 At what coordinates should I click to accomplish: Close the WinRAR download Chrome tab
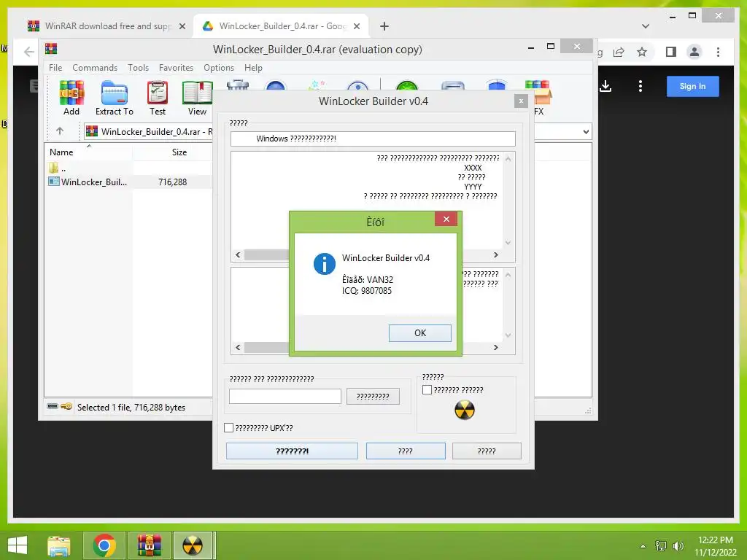click(x=182, y=26)
